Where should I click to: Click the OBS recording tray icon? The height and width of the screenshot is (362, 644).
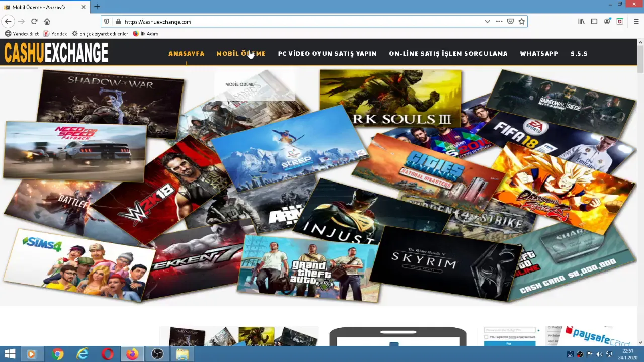(x=580, y=354)
